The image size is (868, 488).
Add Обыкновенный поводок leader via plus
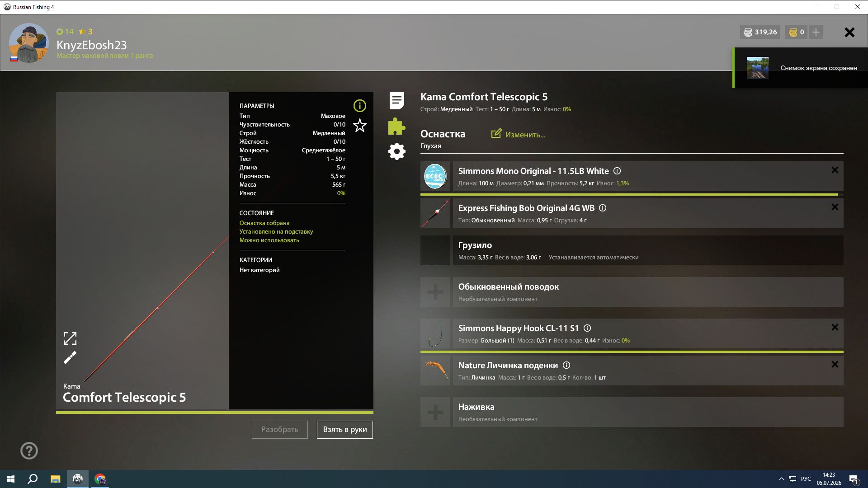tap(435, 292)
